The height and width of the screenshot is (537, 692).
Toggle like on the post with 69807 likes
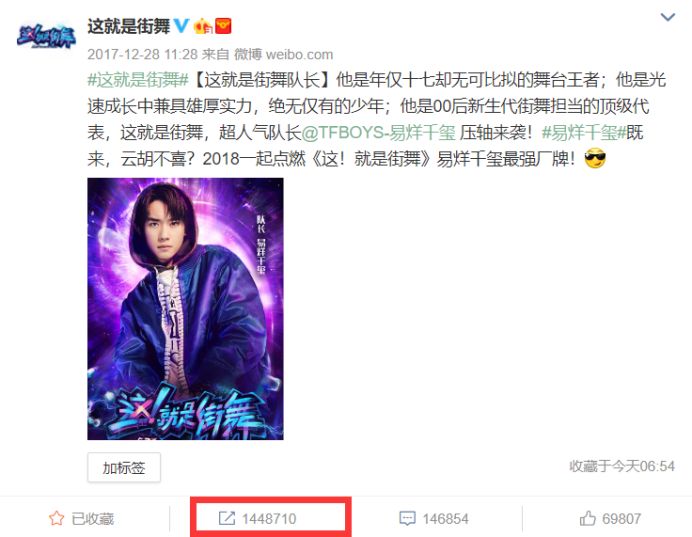(610, 518)
